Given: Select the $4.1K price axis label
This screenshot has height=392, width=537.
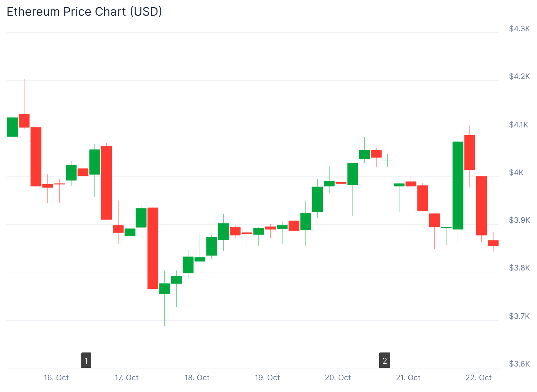Looking at the screenshot, I should pos(518,124).
